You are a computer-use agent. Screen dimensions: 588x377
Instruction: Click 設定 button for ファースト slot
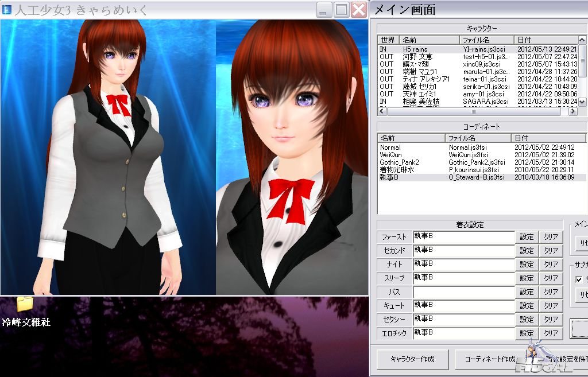[x=527, y=237]
